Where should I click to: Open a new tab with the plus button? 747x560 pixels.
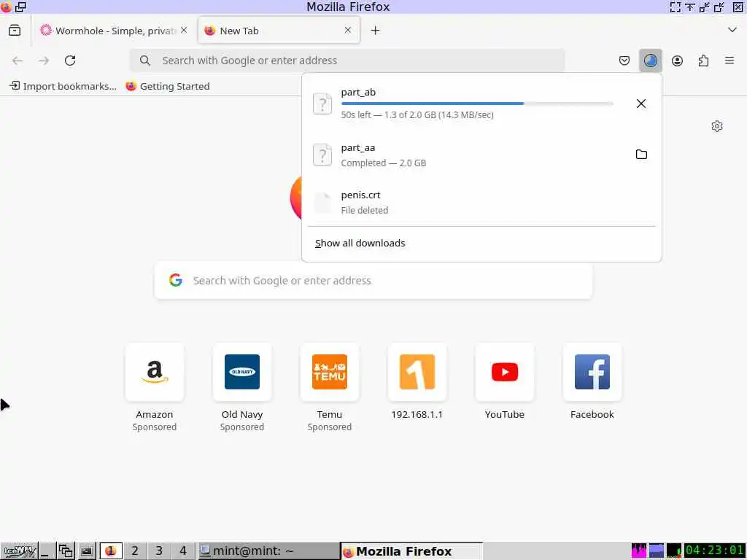click(x=376, y=31)
